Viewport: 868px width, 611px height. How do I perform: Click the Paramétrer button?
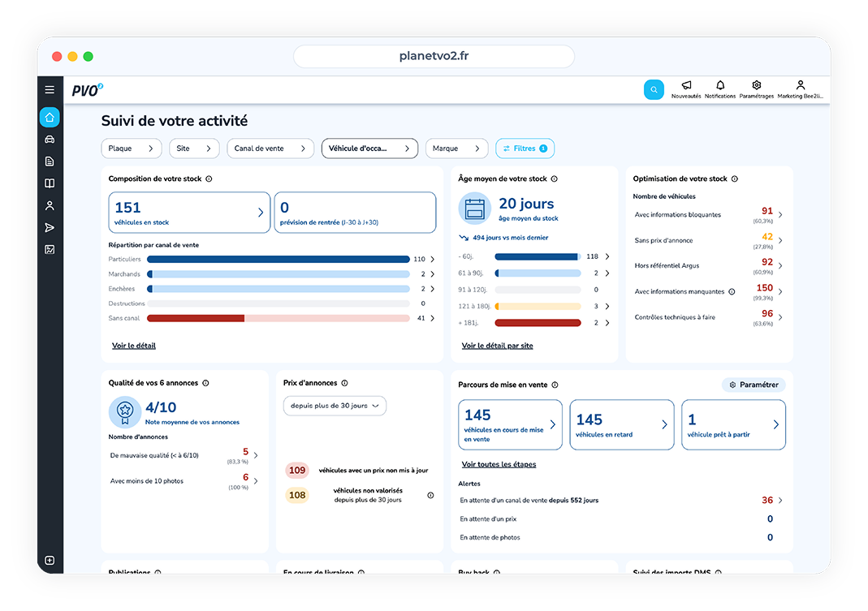pyautogui.click(x=754, y=385)
